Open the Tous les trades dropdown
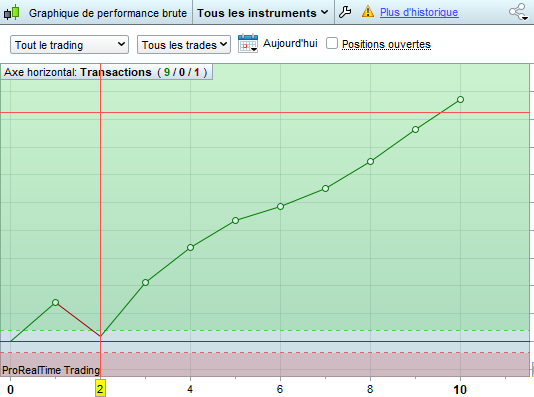The image size is (534, 397). 184,45
